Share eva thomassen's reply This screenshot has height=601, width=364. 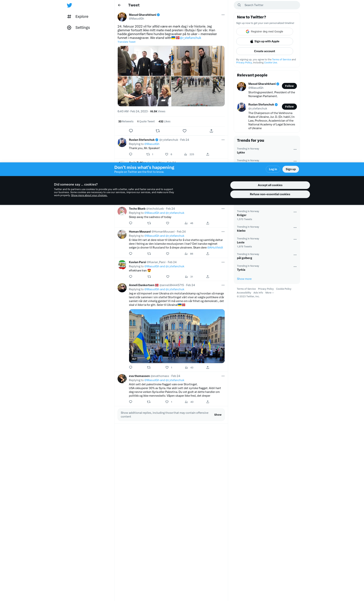point(208,402)
